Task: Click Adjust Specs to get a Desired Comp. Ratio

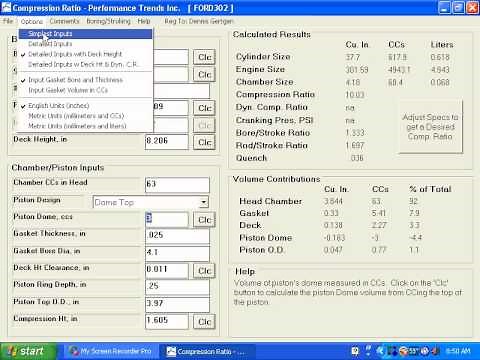Action: tap(431, 127)
